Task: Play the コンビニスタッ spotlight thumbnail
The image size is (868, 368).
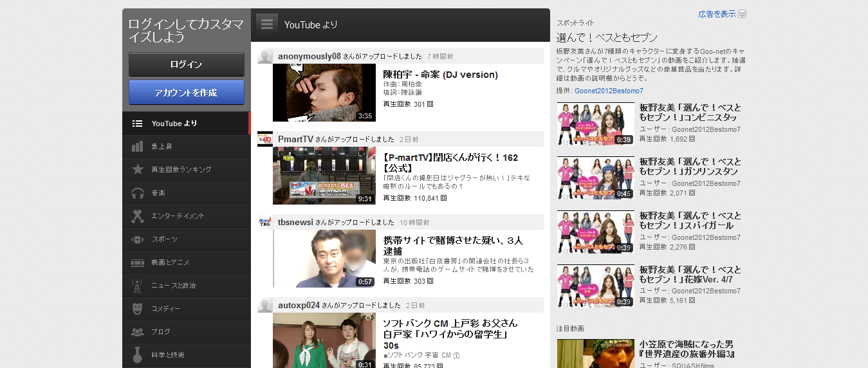Action: (595, 124)
